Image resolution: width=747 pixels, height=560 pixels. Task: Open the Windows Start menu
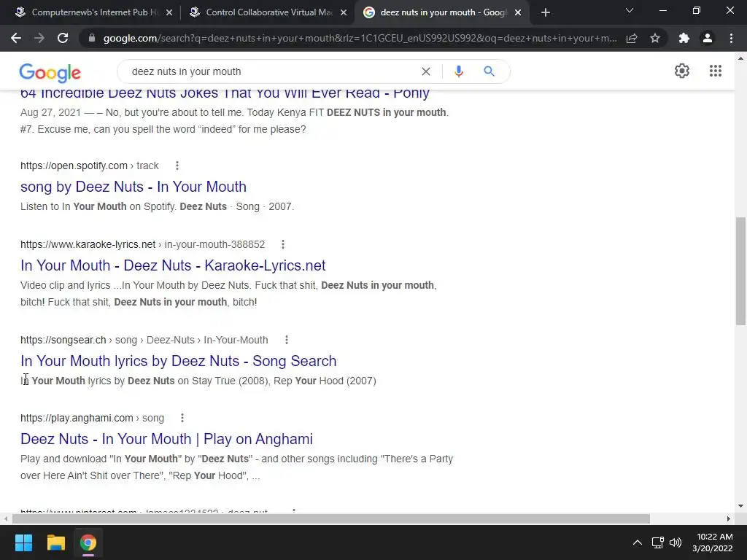tap(23, 542)
